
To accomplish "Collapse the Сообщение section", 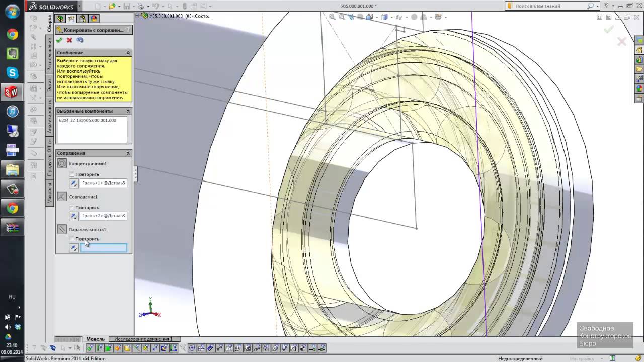I will 128,53.
